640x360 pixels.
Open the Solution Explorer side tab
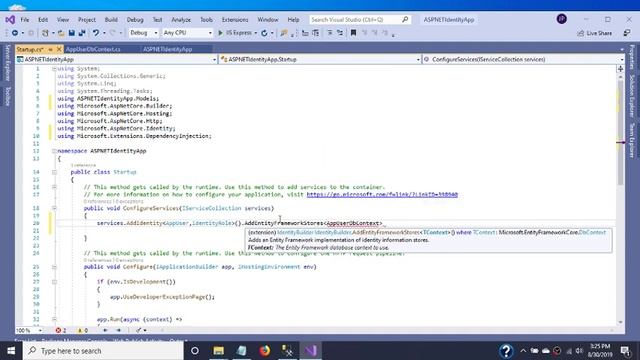click(632, 96)
